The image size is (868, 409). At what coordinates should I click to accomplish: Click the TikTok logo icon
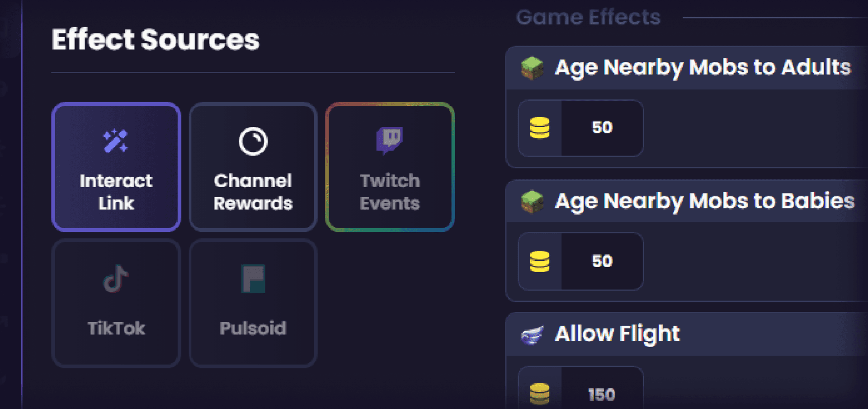click(x=116, y=279)
